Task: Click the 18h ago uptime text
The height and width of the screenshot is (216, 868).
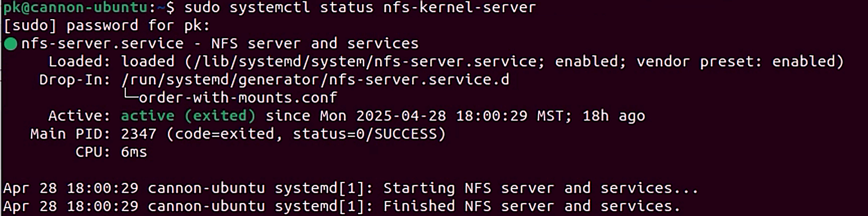Action: [614, 116]
